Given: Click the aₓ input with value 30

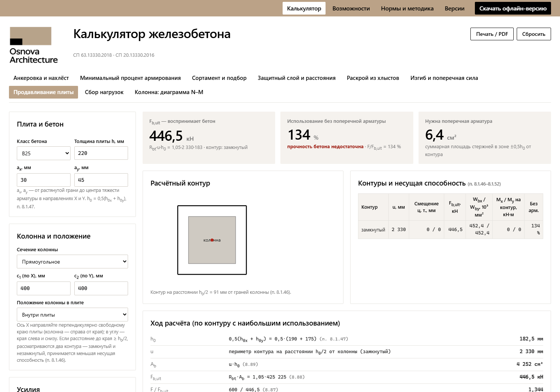Looking at the screenshot, I should [x=44, y=180].
